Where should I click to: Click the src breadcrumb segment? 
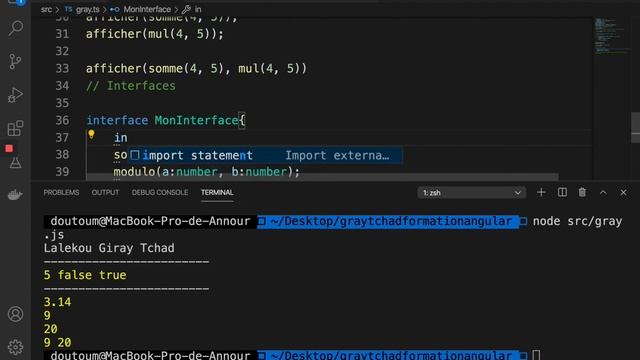click(x=46, y=9)
